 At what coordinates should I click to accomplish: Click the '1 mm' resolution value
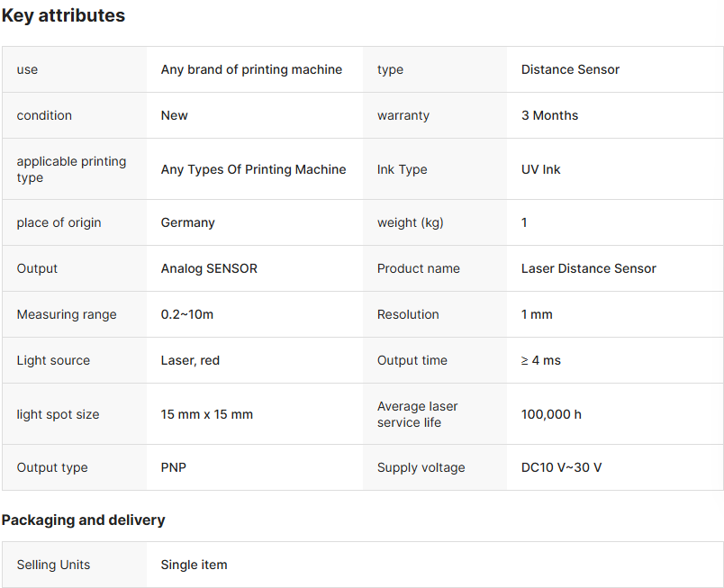tap(537, 314)
